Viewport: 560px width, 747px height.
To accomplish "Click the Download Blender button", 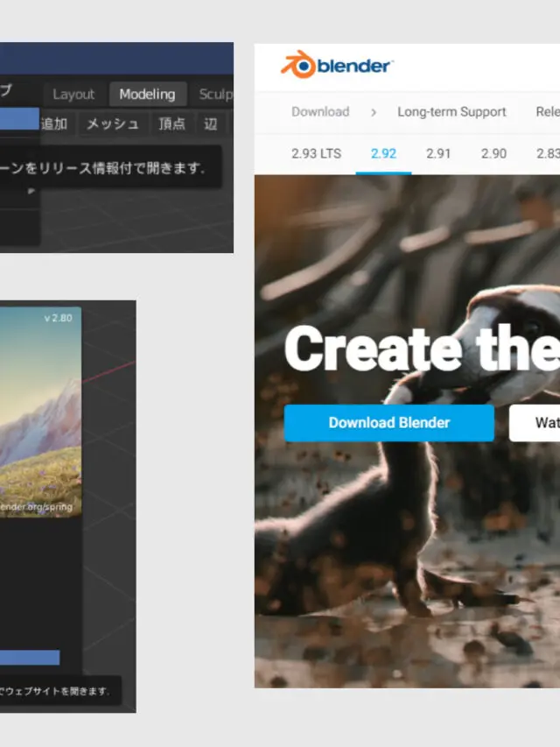I will pos(389,423).
